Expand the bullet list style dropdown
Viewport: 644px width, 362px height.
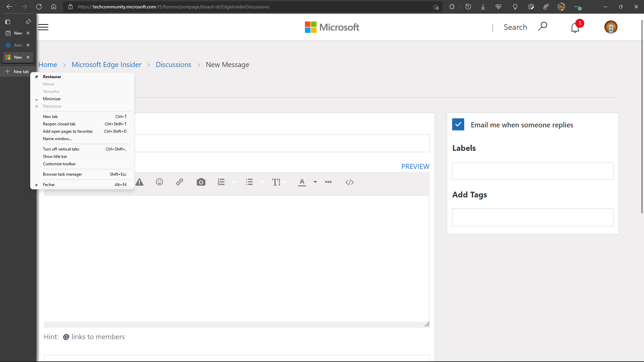(263, 182)
